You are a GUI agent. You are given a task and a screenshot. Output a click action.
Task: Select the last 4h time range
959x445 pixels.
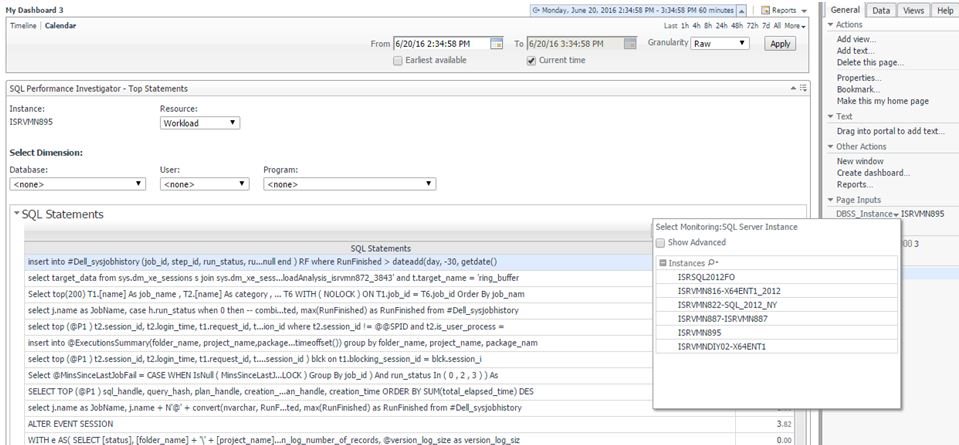coord(697,26)
